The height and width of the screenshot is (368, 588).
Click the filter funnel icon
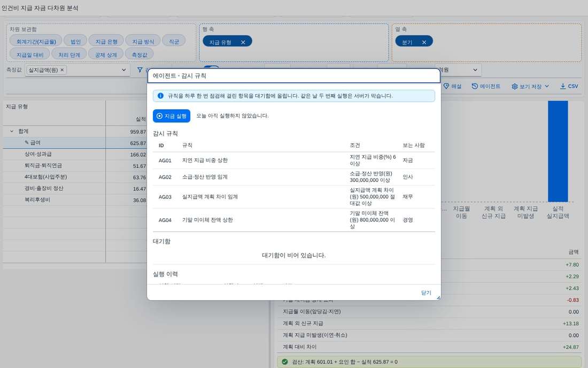point(140,70)
